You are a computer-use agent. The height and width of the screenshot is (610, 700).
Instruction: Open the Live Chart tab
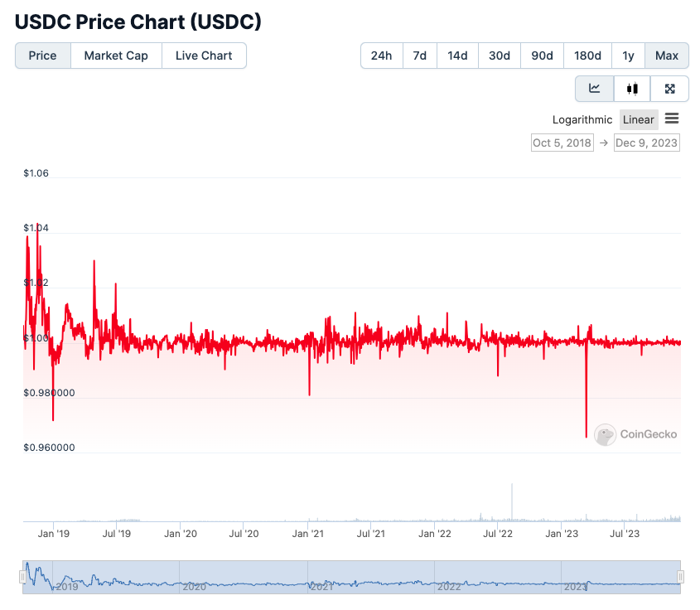(x=204, y=56)
